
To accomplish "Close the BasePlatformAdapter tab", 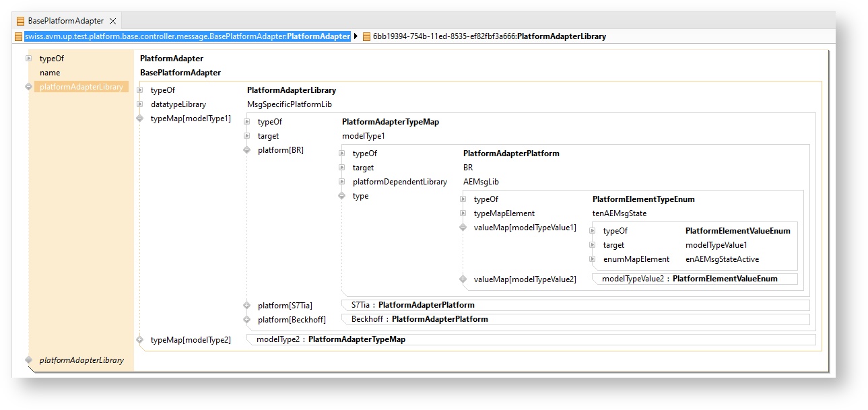I will [x=112, y=21].
